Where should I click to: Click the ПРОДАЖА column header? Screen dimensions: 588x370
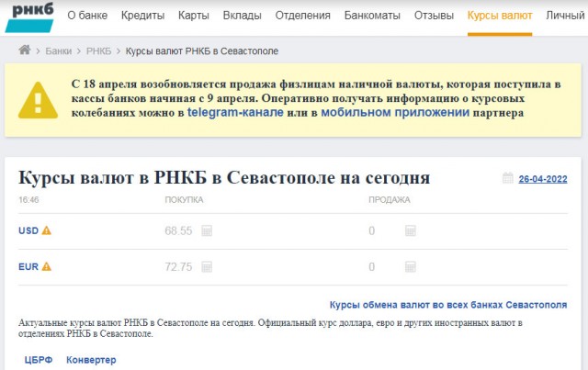click(x=390, y=200)
